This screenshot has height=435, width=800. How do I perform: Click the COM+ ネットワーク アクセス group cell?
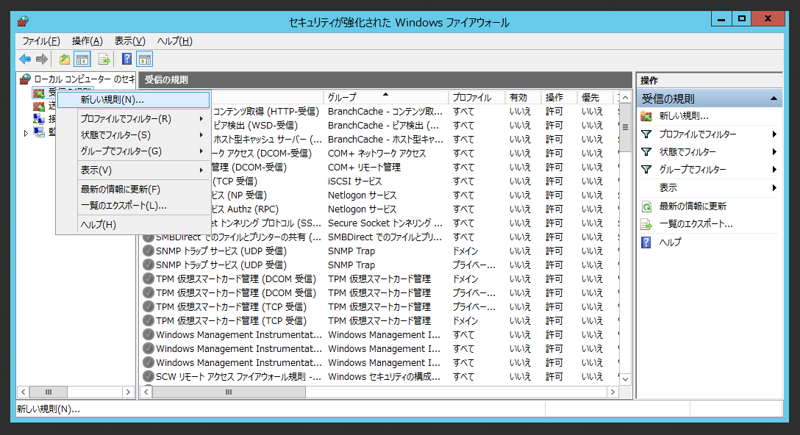point(377,153)
